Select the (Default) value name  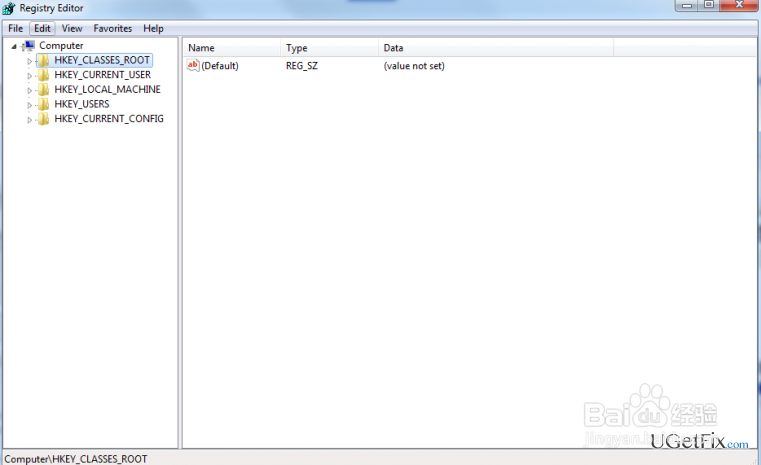(220, 66)
